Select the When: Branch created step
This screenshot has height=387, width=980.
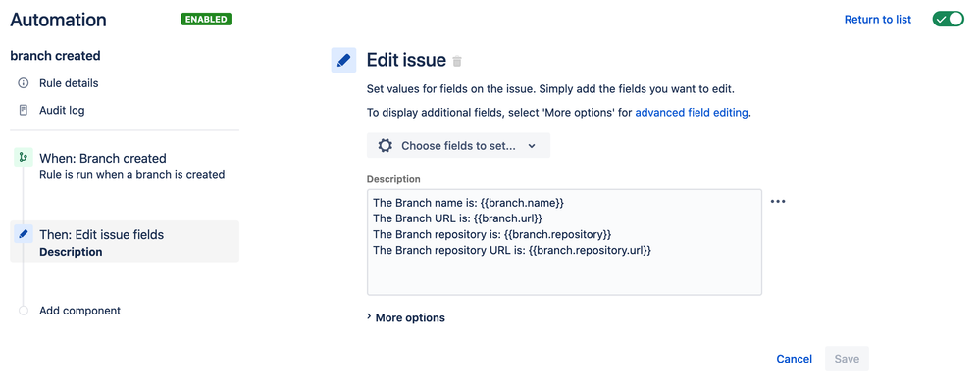click(125, 166)
